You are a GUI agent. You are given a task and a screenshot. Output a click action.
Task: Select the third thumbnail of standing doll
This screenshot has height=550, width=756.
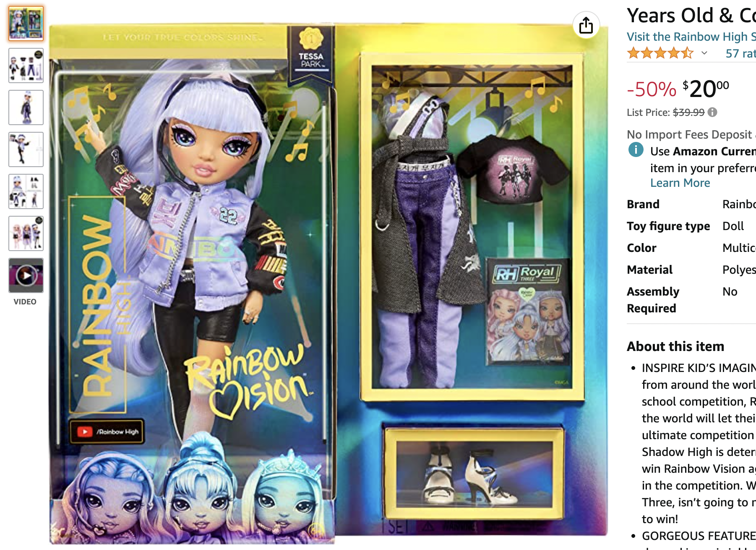(x=26, y=107)
